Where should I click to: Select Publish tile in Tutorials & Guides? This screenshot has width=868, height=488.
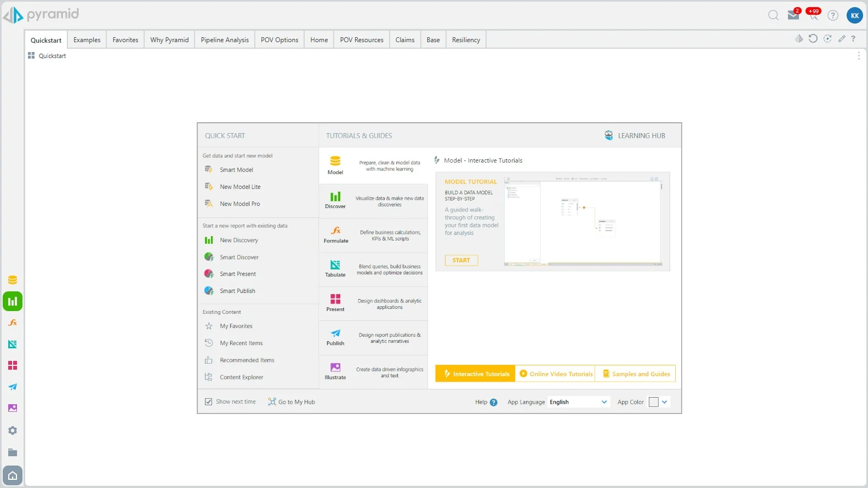click(373, 338)
